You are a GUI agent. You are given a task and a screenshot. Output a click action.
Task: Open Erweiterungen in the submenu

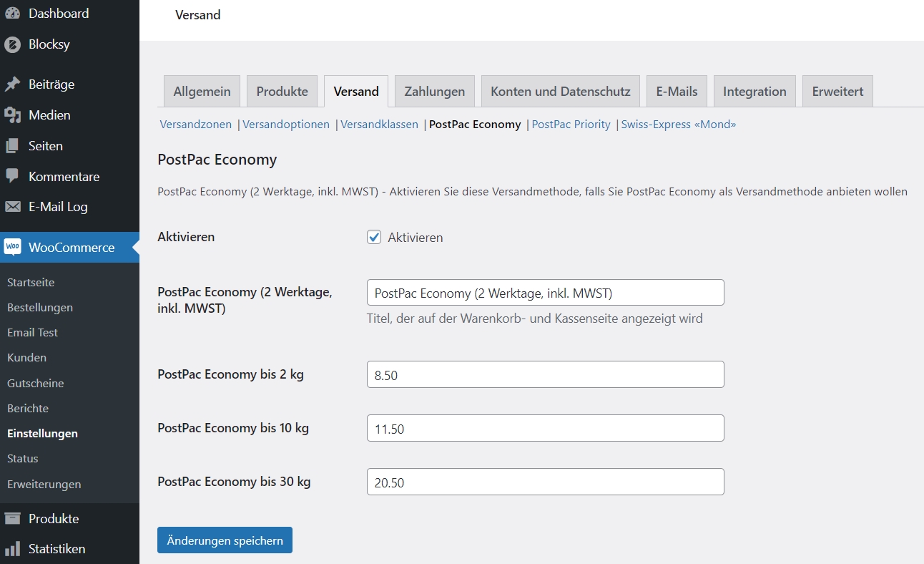[x=44, y=484]
